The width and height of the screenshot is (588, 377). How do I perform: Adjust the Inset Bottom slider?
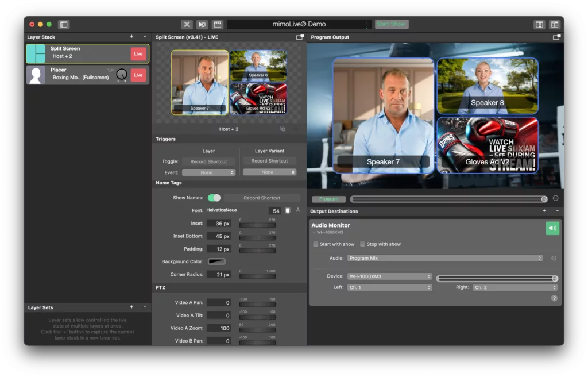click(258, 238)
